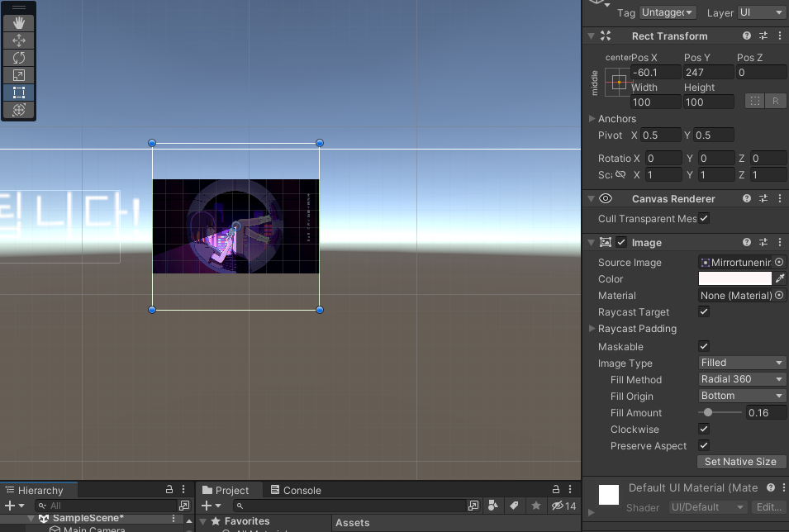Select the Scale tool
789x532 pixels.
tap(19, 75)
